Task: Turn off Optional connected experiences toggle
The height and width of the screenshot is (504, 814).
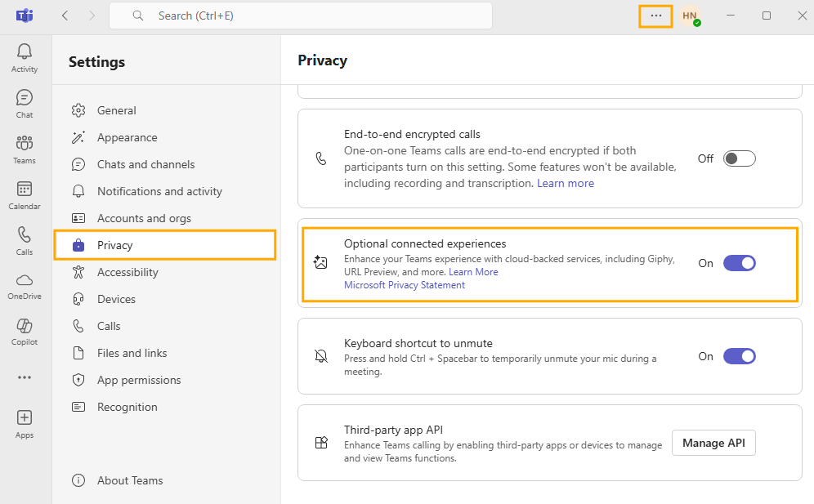Action: coord(739,263)
